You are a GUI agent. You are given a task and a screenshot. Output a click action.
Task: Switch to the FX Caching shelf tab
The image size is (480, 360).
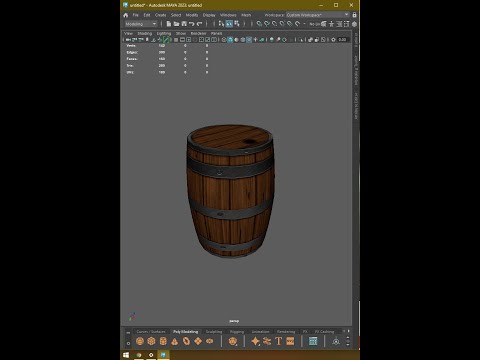pyautogui.click(x=324, y=331)
